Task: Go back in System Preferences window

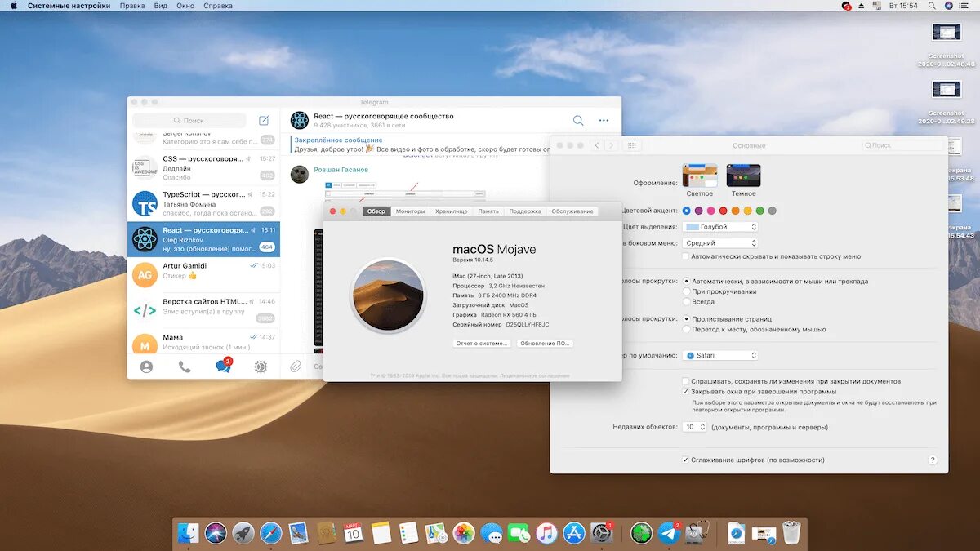Action: 597,145
